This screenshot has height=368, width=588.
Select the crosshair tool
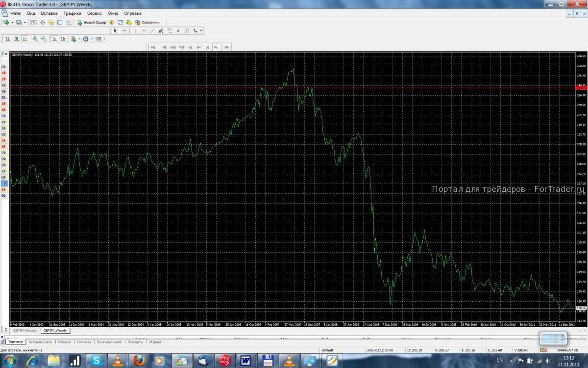pos(124,30)
